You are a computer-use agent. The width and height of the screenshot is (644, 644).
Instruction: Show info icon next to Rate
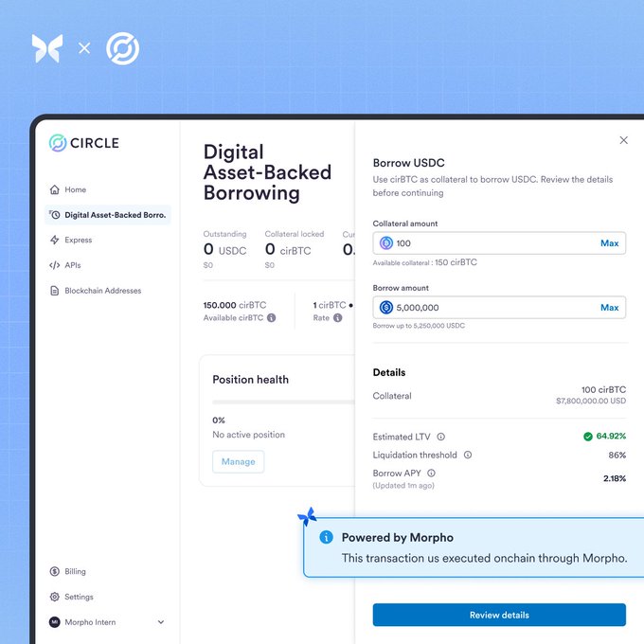point(337,317)
